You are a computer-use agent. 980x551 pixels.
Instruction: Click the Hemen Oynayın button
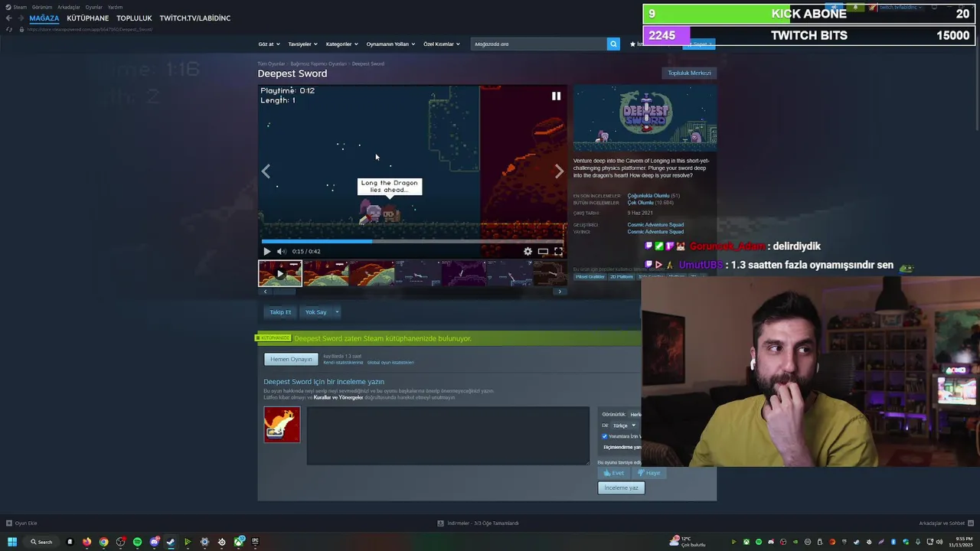click(291, 359)
